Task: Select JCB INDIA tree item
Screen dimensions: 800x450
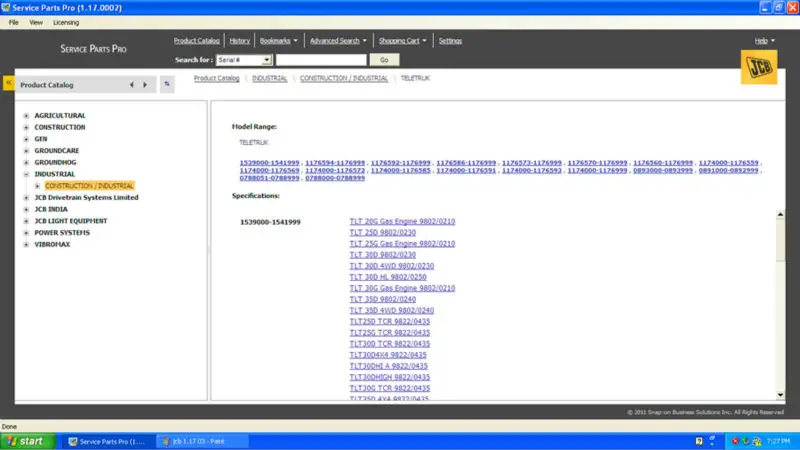Action: [51, 209]
